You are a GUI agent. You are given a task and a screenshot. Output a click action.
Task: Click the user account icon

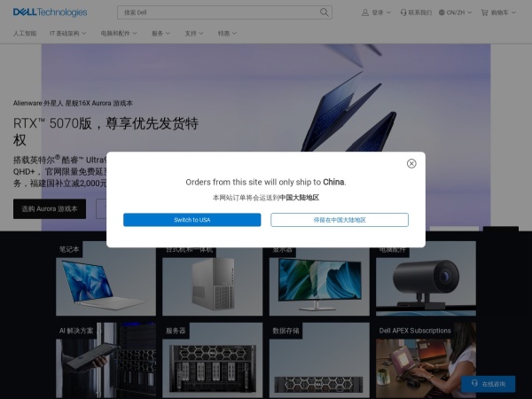click(365, 12)
